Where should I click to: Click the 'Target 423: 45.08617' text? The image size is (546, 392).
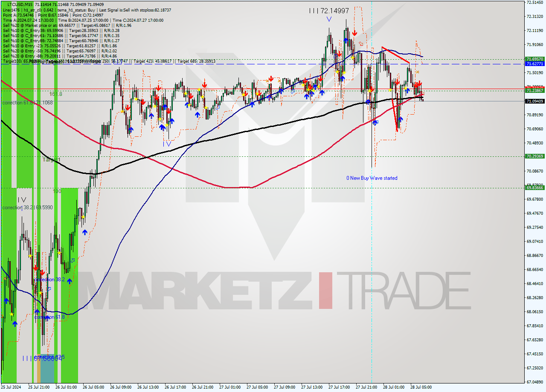(x=152, y=61)
